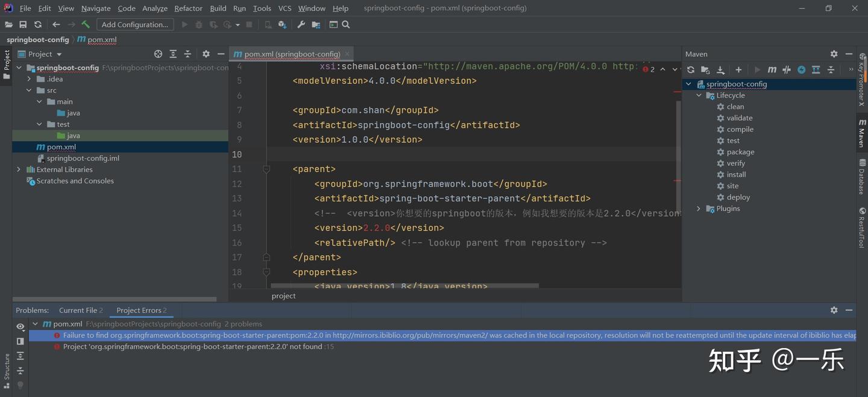Screen dimensions: 868x397
Task: Show more Maven toolbar items chevron
Action: pos(851,70)
